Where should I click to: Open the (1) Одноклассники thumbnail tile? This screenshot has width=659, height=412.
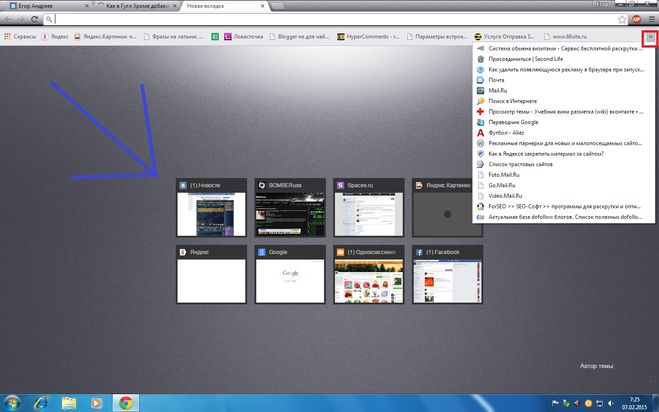point(369,274)
